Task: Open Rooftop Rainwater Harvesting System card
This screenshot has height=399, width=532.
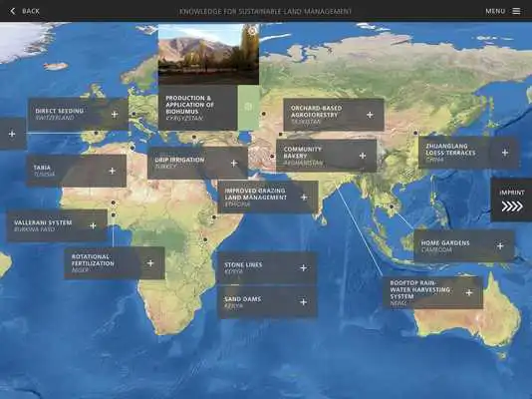Action: (x=433, y=292)
